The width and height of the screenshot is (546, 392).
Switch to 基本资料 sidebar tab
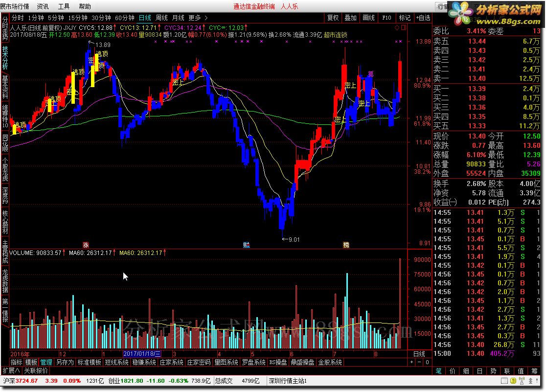click(5, 87)
